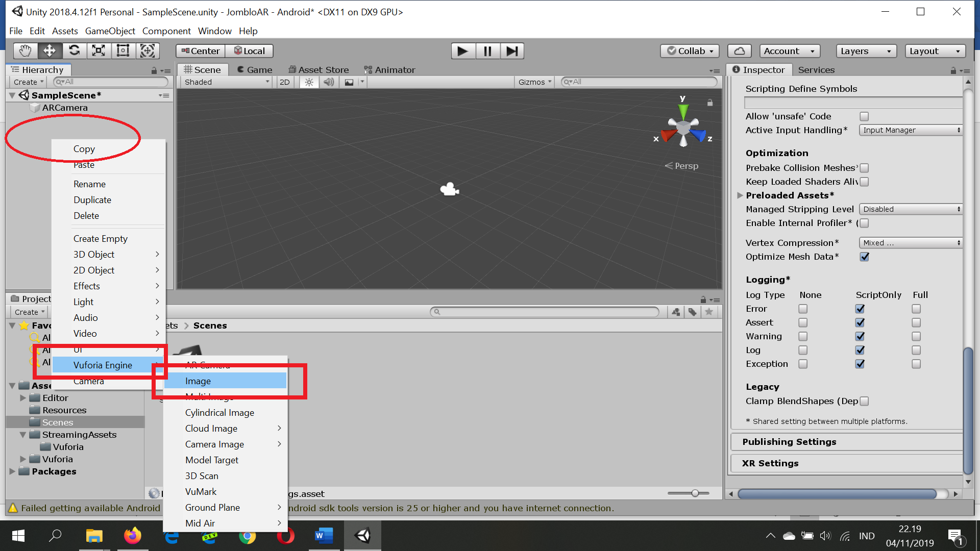Click the Play button
The image size is (980, 551).
[462, 51]
